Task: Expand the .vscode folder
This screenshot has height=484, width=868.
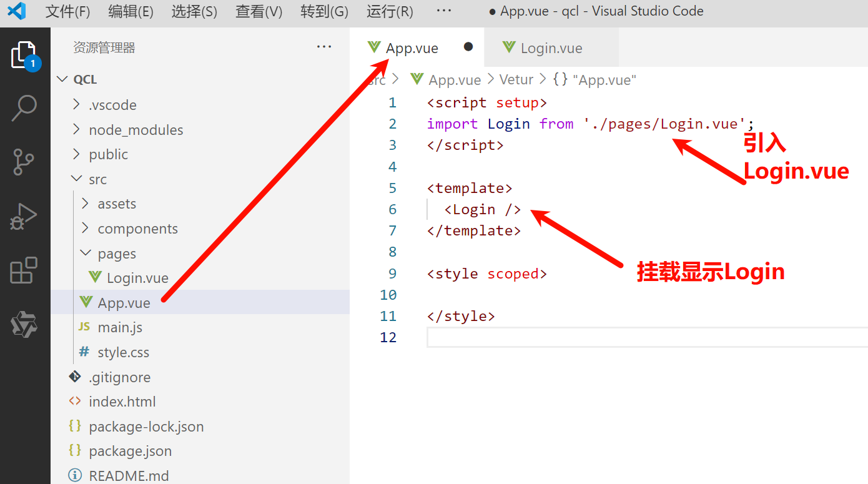Action: 77,104
